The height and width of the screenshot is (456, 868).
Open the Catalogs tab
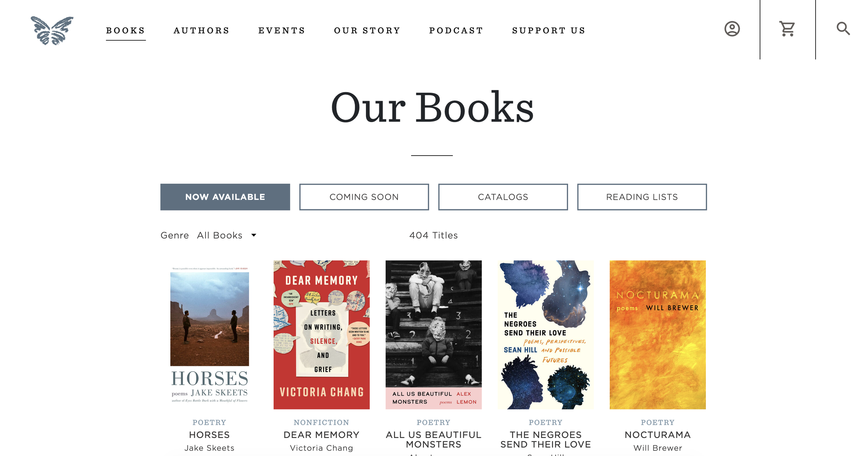[x=503, y=197]
